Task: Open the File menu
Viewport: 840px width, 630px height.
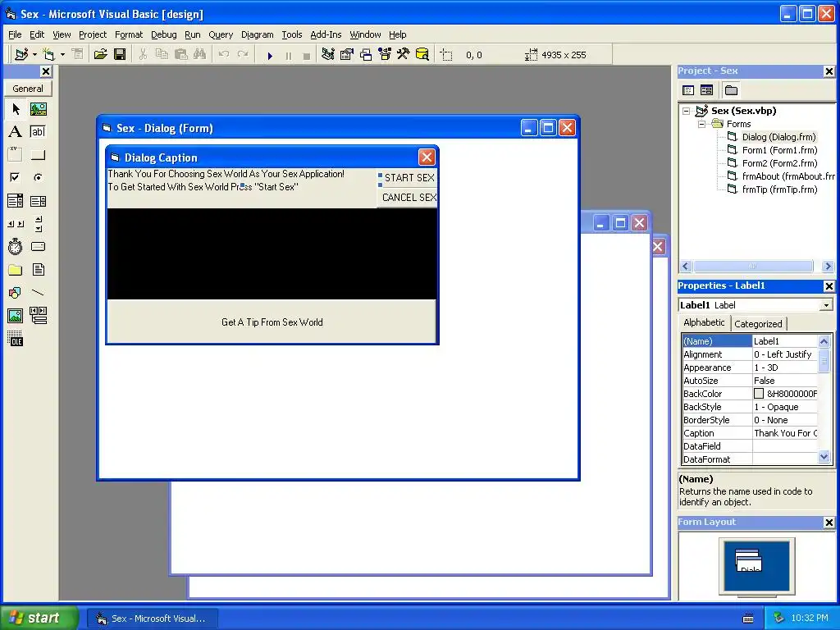Action: point(15,34)
